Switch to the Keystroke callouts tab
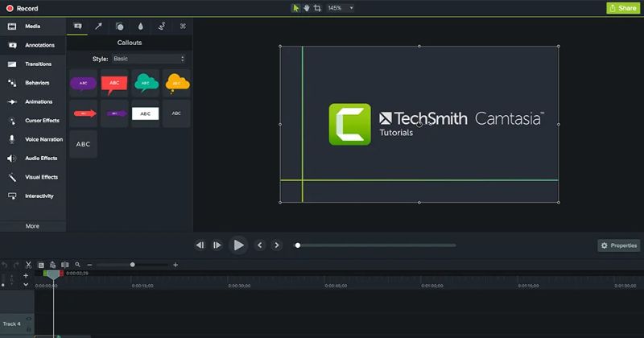 point(183,27)
